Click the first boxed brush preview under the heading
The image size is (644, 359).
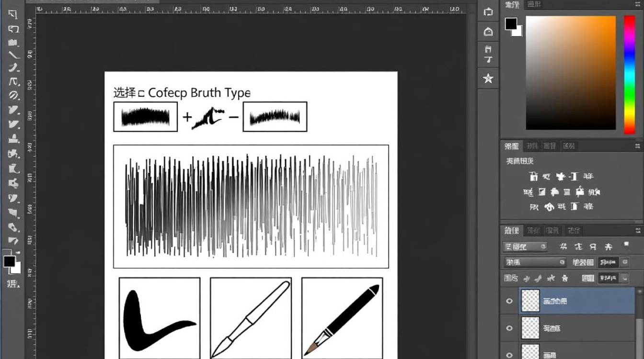click(145, 116)
